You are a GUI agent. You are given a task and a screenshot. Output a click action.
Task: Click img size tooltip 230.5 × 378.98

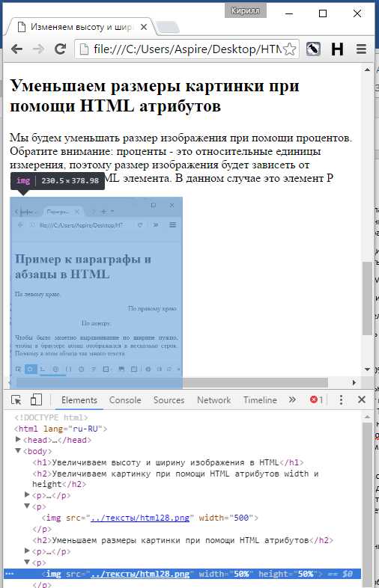[58, 181]
